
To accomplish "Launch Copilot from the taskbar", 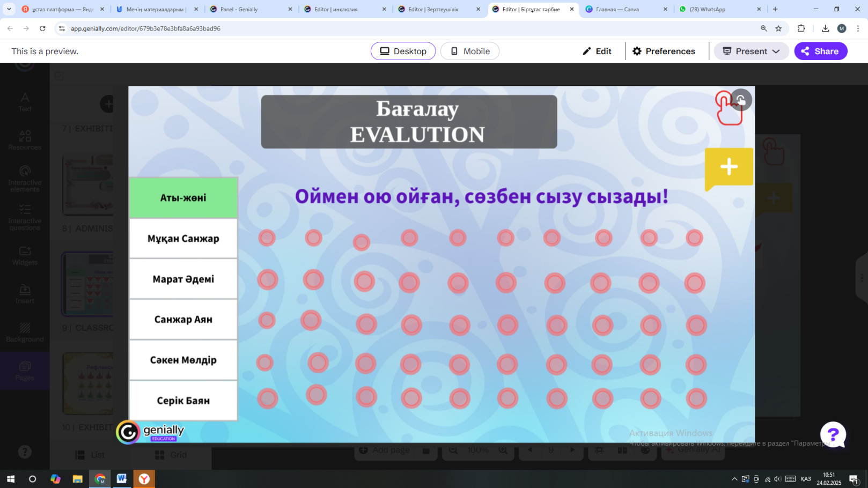I will (x=55, y=479).
